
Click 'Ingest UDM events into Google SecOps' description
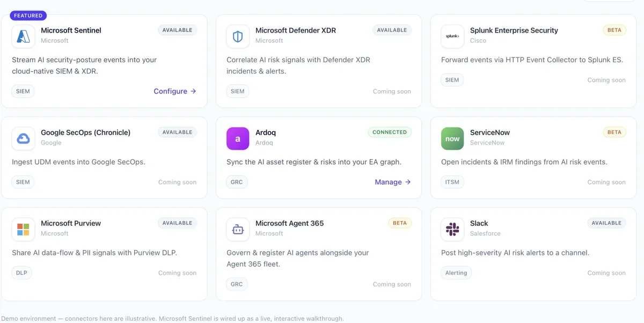point(78,161)
